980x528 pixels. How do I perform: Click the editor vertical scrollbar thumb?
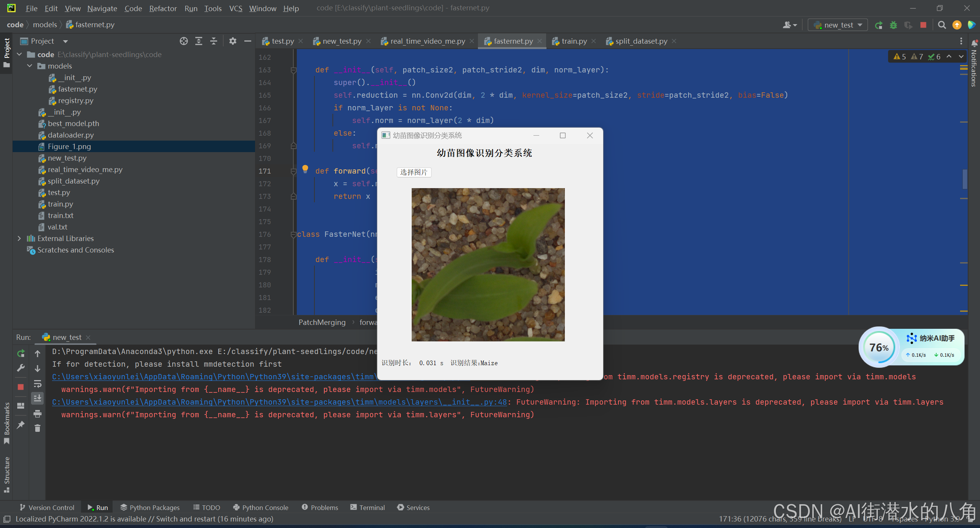[965, 179]
